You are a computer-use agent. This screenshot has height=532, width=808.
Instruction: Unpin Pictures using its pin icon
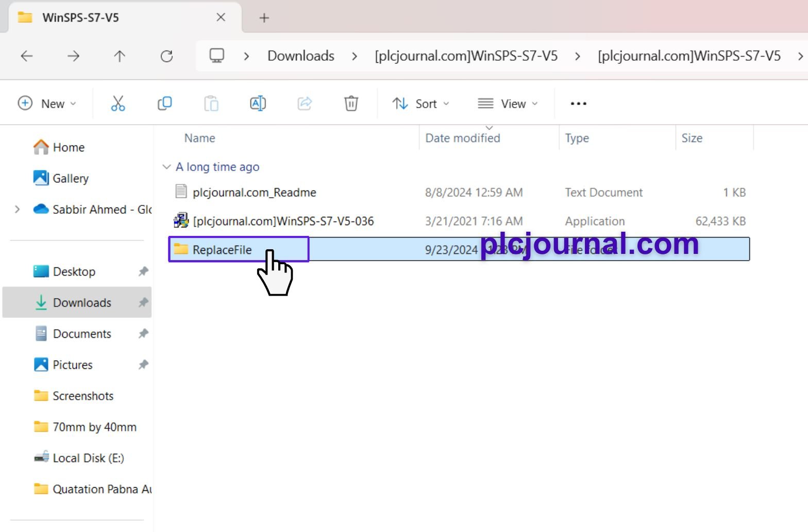pyautogui.click(x=143, y=365)
